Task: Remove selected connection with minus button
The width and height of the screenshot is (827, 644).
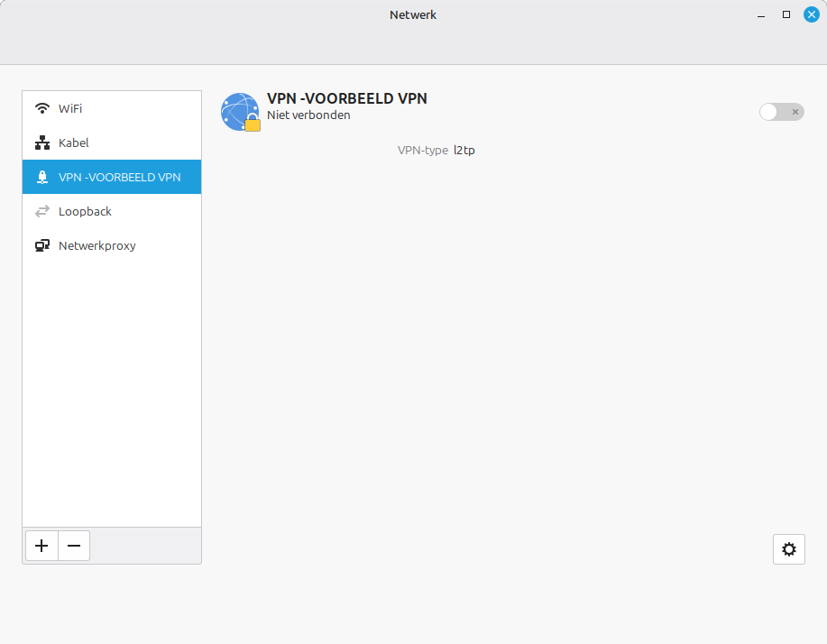Action: pos(74,546)
